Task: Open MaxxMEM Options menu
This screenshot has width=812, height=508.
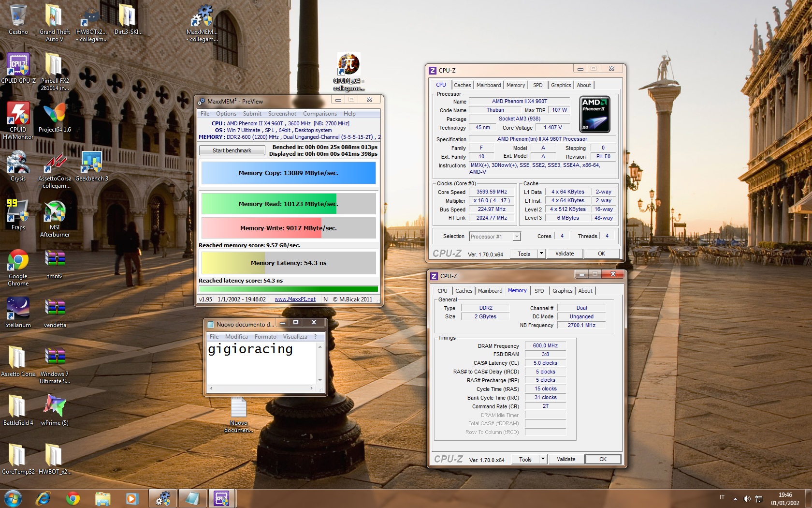Action: tap(226, 114)
